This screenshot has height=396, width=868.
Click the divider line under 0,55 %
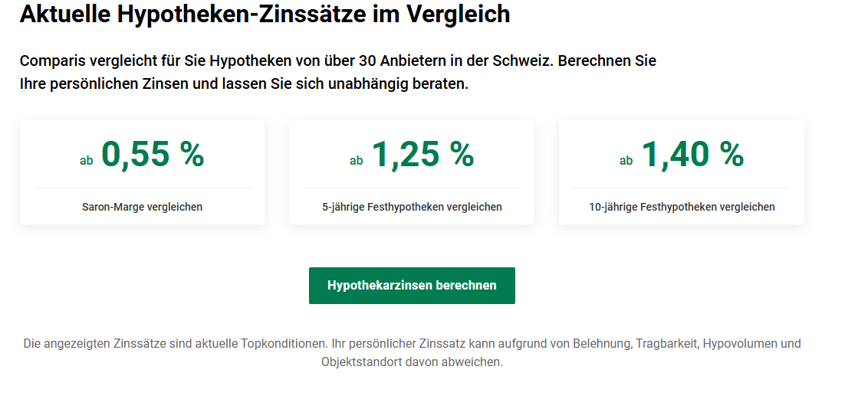pos(142,188)
